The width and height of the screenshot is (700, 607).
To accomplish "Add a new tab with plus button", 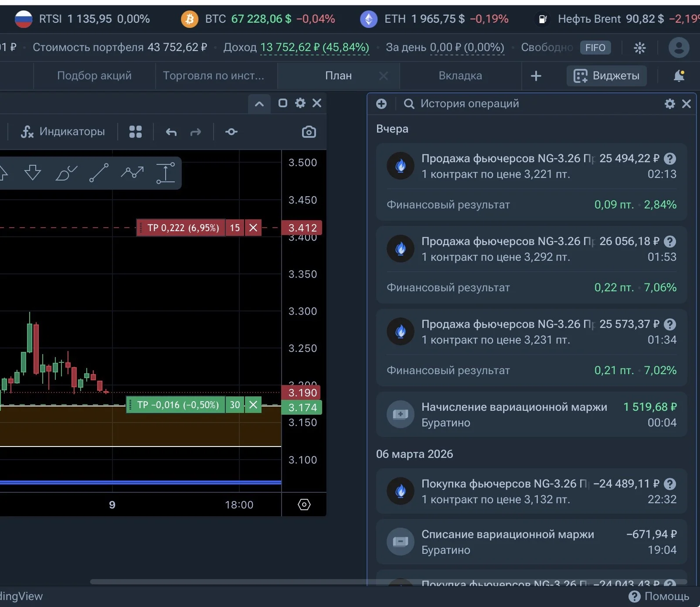I will pos(536,76).
